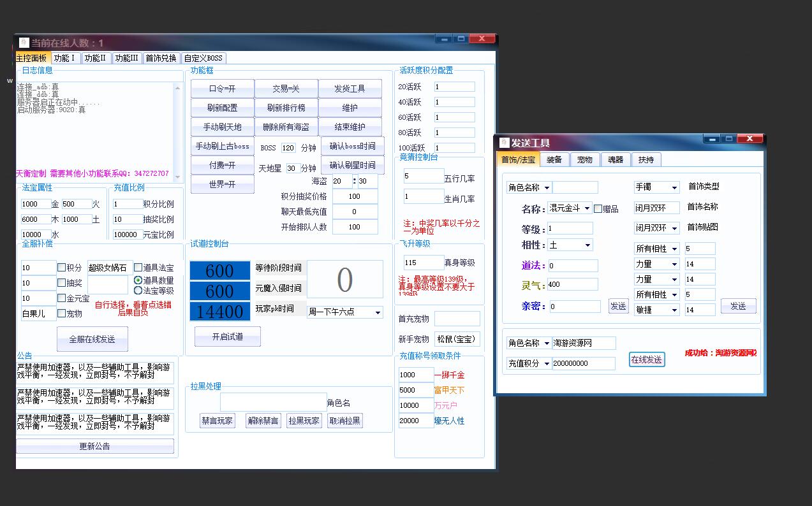The width and height of the screenshot is (812, 506).
Task: Open the 自定义BOSS tab
Action: [203, 58]
